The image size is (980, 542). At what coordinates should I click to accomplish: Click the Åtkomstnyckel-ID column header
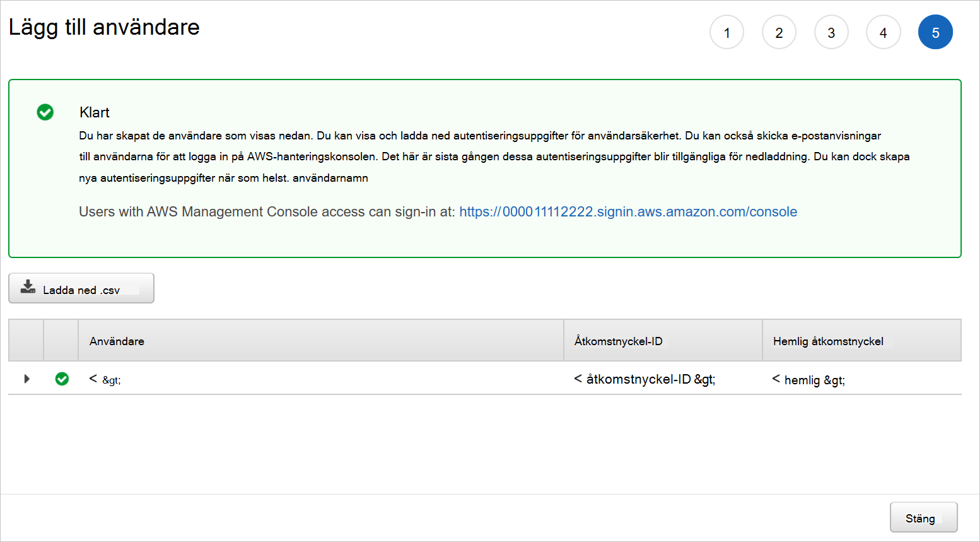pos(663,341)
